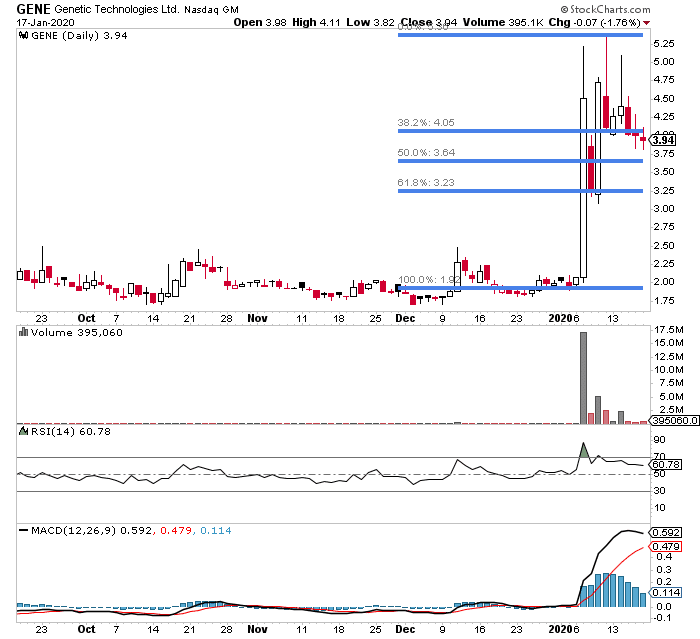Click the 61.8%: 3.23 Fibonacci label
Screen dimensions: 700x639
click(426, 182)
